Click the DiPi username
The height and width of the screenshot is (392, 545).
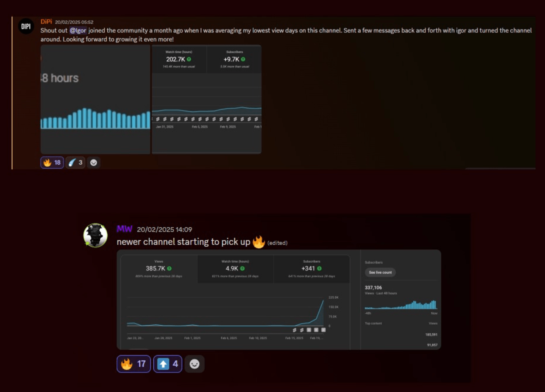pos(46,22)
